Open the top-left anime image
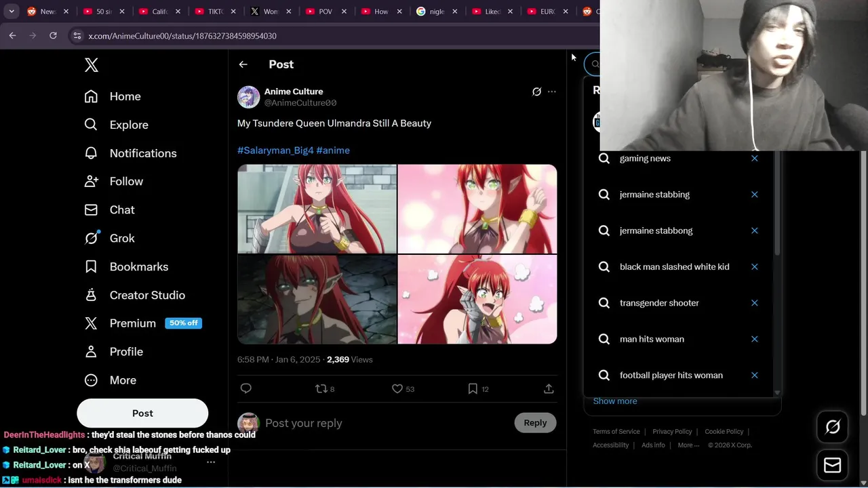The image size is (868, 488). coord(317,209)
